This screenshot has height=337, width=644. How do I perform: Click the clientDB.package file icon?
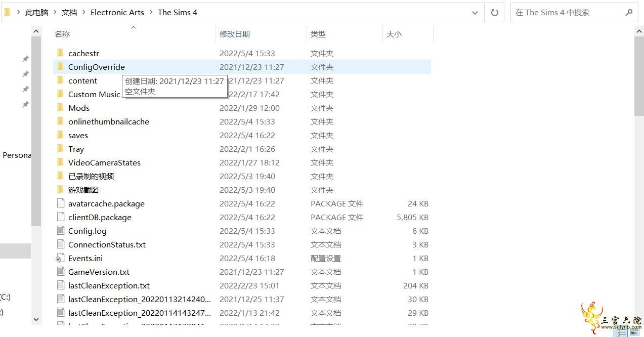click(x=61, y=217)
